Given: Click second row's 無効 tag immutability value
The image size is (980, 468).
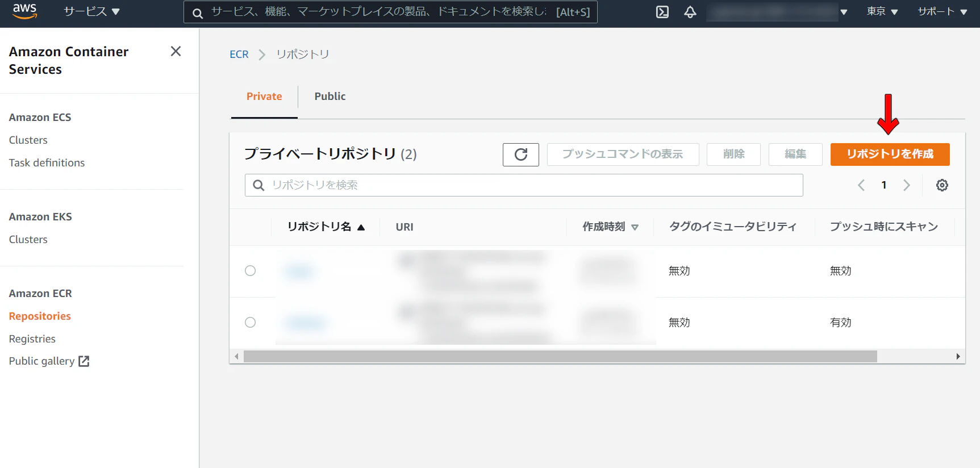Looking at the screenshot, I should (x=679, y=323).
